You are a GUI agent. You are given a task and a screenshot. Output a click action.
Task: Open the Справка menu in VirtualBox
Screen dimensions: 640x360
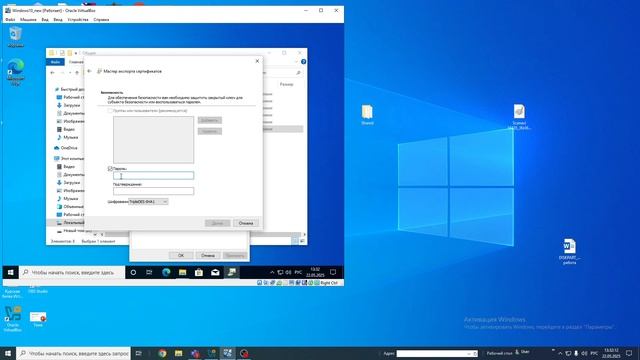[101, 20]
